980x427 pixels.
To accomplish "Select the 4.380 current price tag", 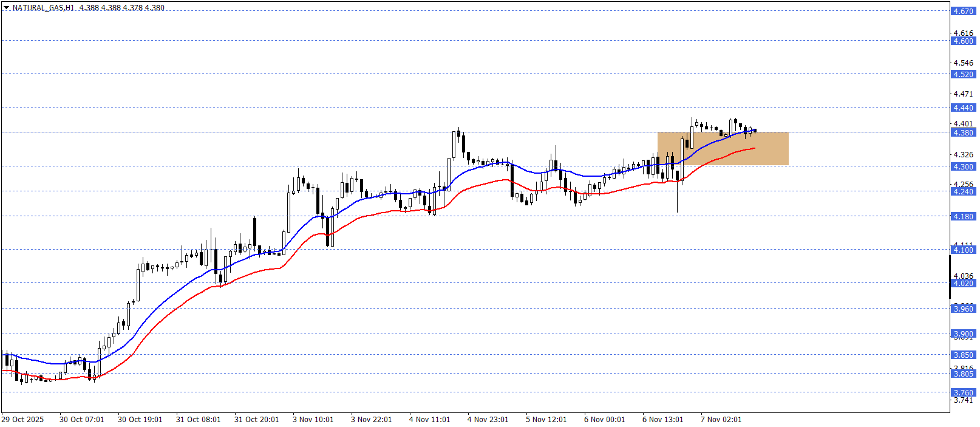I will click(x=963, y=133).
